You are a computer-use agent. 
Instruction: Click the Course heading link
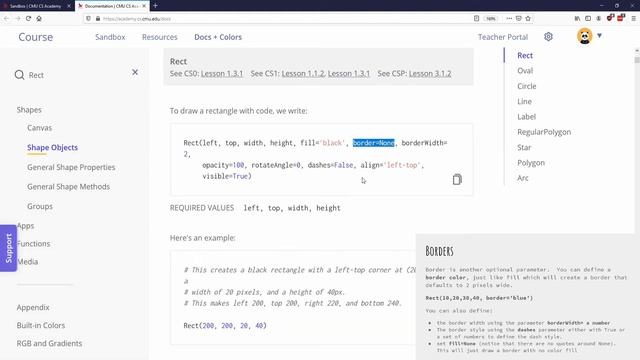pyautogui.click(x=36, y=37)
